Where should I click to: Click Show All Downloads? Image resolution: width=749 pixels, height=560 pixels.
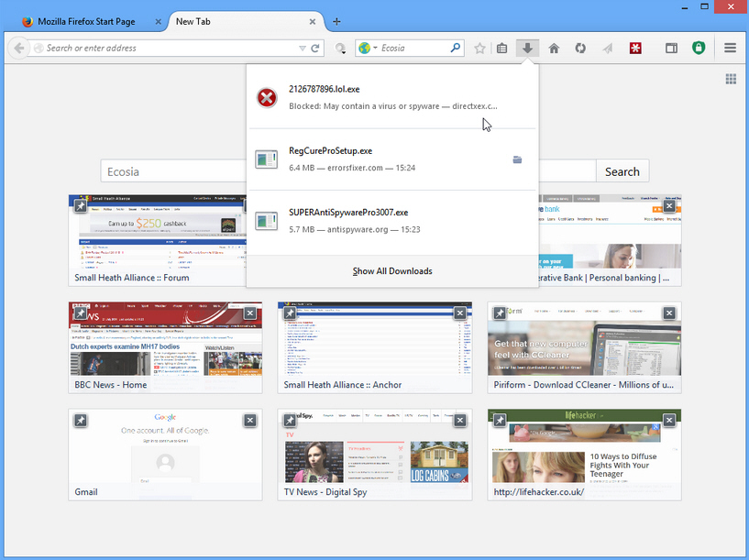(392, 271)
